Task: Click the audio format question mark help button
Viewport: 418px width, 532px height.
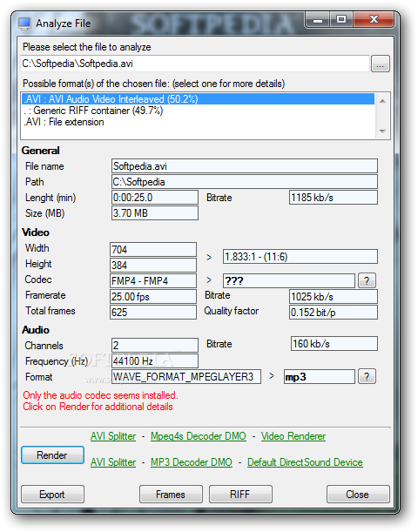Action: click(367, 377)
